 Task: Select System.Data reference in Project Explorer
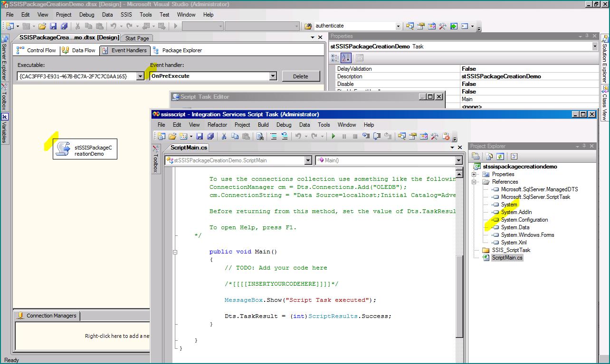pos(515,227)
